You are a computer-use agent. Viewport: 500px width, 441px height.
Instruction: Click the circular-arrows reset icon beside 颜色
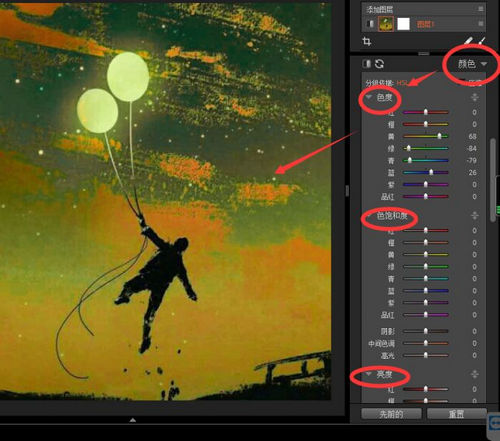click(x=379, y=64)
